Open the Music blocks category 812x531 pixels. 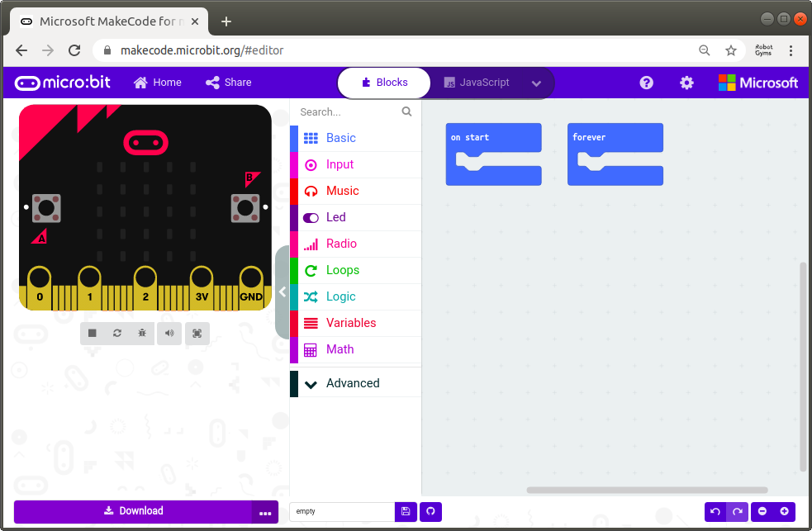(x=356, y=191)
